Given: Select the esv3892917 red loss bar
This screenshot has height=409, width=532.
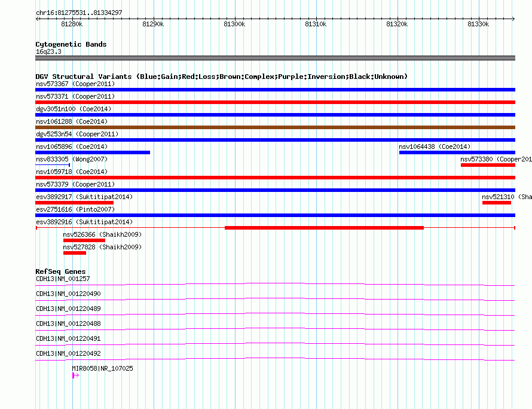Looking at the screenshot, I should click(74, 203).
